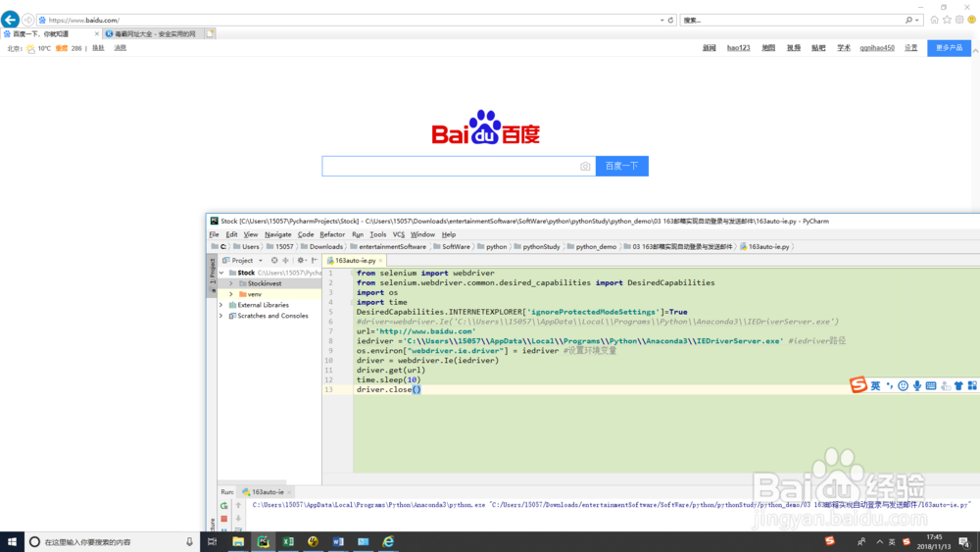This screenshot has height=552, width=980.
Task: Open PyCharm VCS menu
Action: coord(399,234)
